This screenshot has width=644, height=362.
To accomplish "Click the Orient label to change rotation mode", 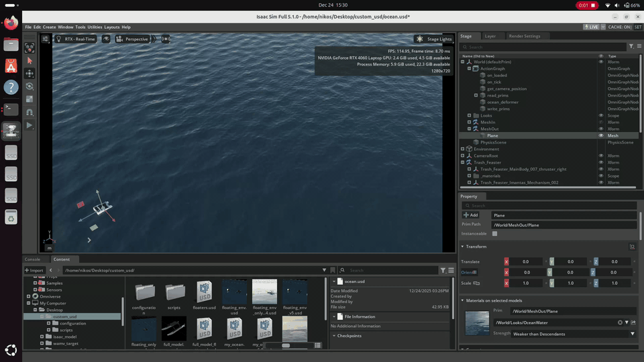I will (x=469, y=273).
